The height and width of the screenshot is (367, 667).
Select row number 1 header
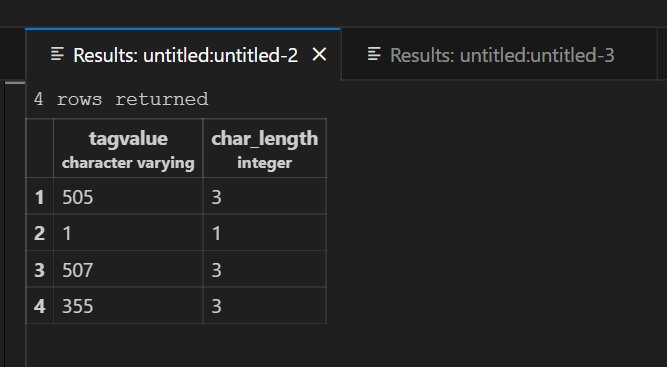pos(40,196)
